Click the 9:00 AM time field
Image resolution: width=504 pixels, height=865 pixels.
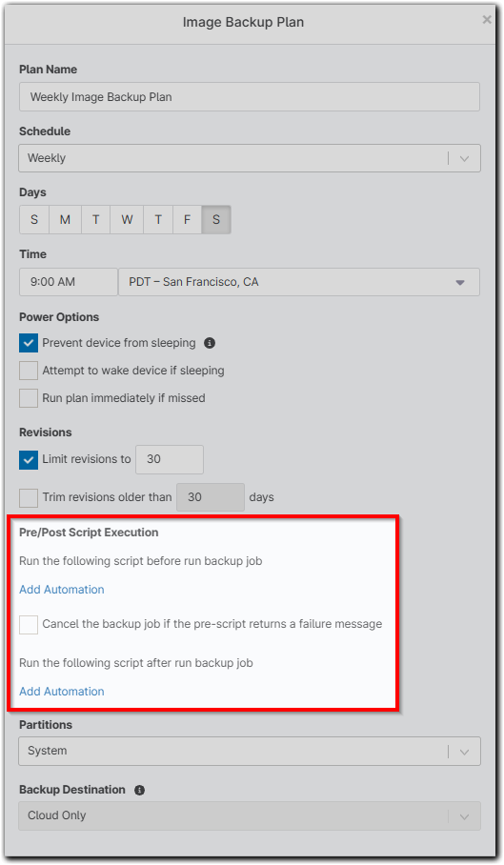click(x=69, y=282)
